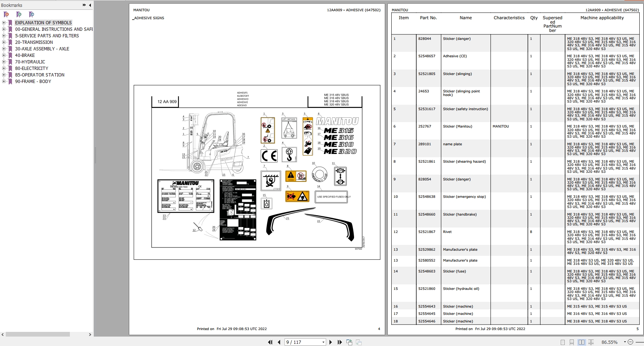Expand the 30-AXLE ASSEMBLY bookmark node
The width and height of the screenshot is (644, 346).
4,49
